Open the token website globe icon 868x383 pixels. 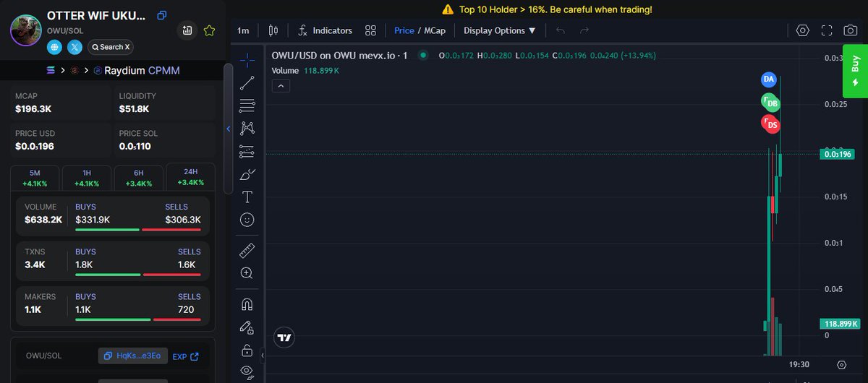pos(55,47)
